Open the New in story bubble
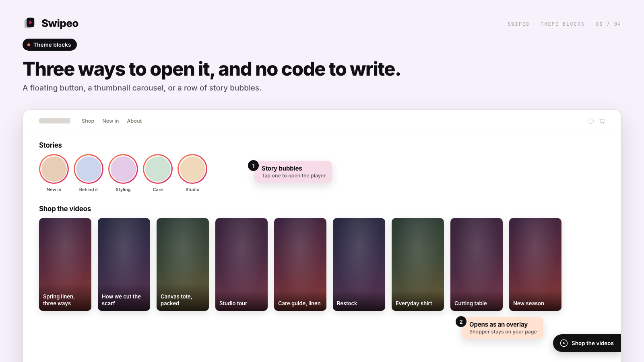Screen dimensions: 644x362 tap(54, 169)
